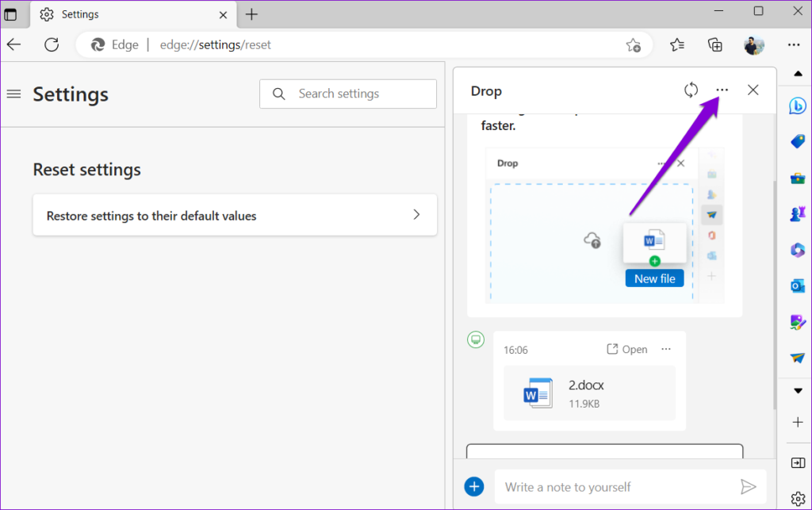Open 2.docx using the Open link
The width and height of the screenshot is (812, 510).
pyautogui.click(x=626, y=349)
